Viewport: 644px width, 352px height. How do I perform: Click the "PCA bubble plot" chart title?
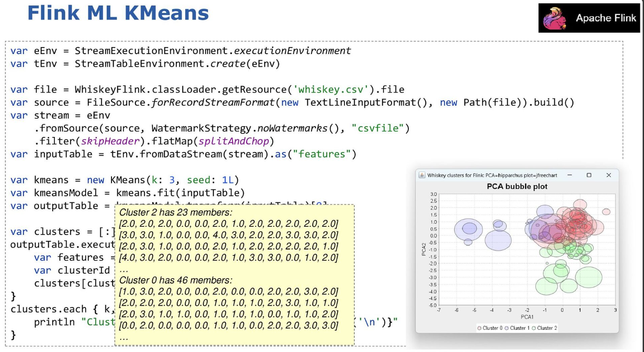click(x=517, y=186)
